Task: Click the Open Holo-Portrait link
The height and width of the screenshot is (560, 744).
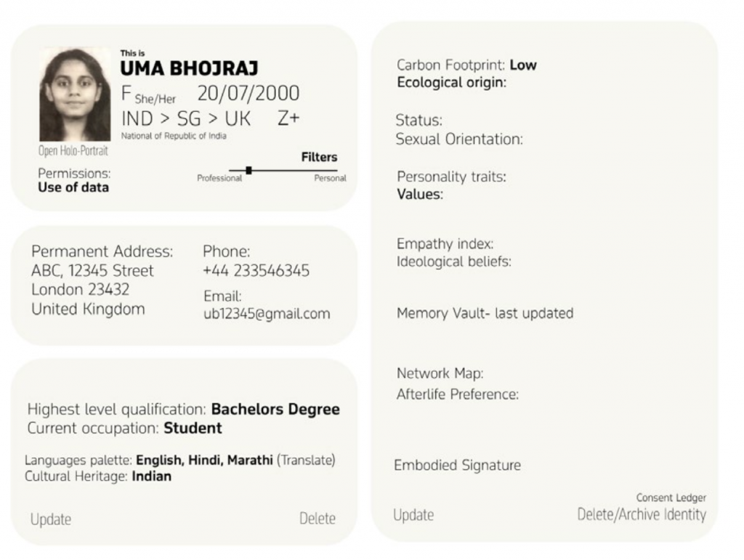Action: pyautogui.click(x=73, y=151)
